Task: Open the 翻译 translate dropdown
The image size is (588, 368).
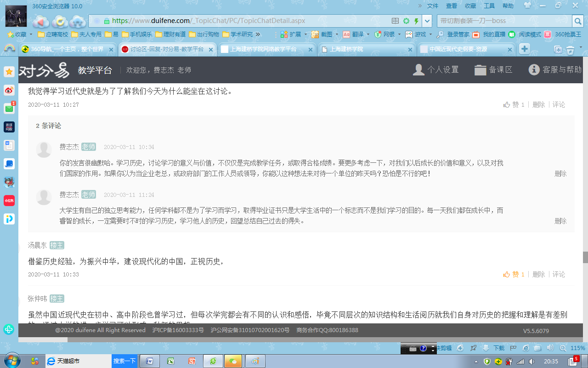Action: coord(368,34)
